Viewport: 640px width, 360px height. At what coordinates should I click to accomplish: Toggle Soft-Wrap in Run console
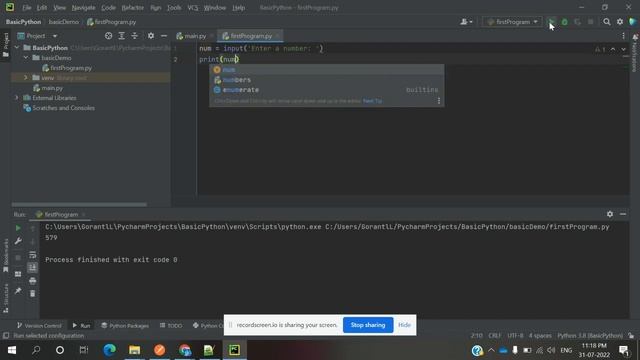[33, 255]
